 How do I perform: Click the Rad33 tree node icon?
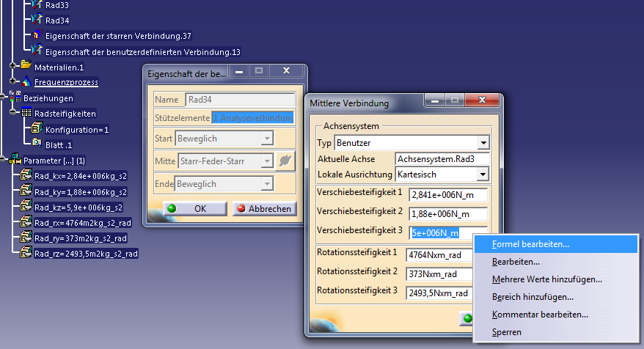coord(37,4)
